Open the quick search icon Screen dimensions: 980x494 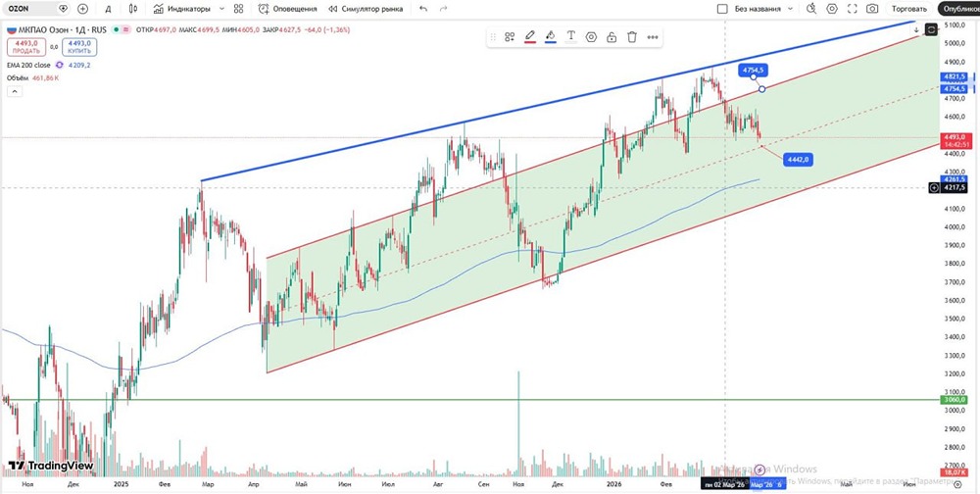(811, 9)
